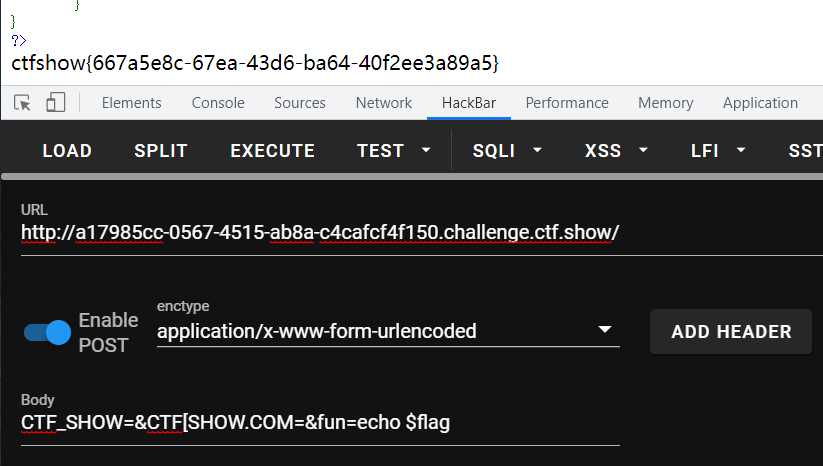Click the SPLIT button
Screen dimensions: 823x466
(x=161, y=151)
